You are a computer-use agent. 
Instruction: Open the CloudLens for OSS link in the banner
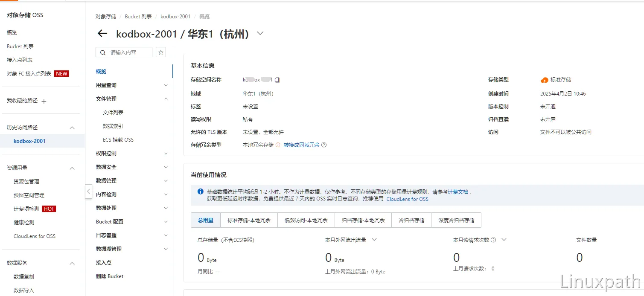click(x=407, y=199)
